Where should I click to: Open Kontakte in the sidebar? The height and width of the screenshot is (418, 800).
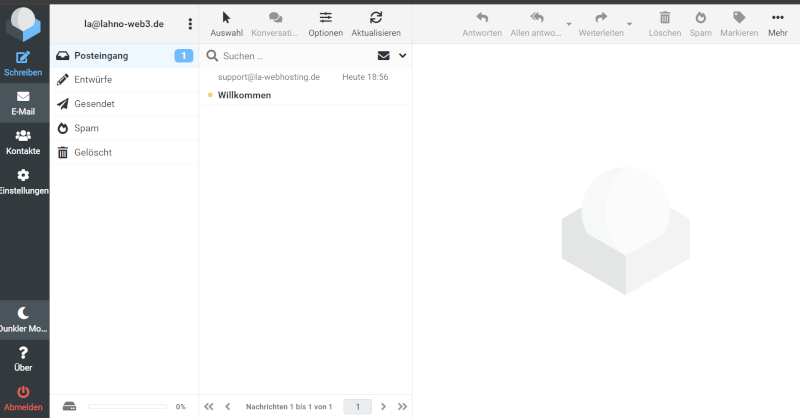(x=24, y=136)
